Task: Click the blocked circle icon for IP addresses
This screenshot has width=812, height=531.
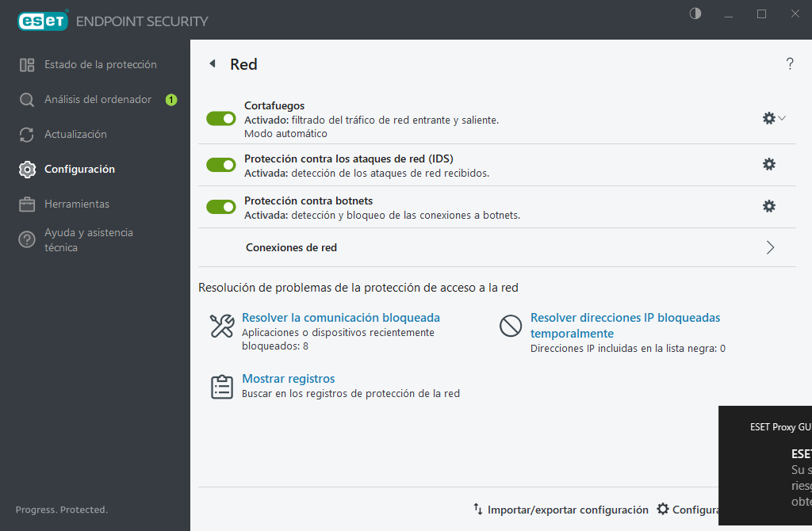Action: 511,326
